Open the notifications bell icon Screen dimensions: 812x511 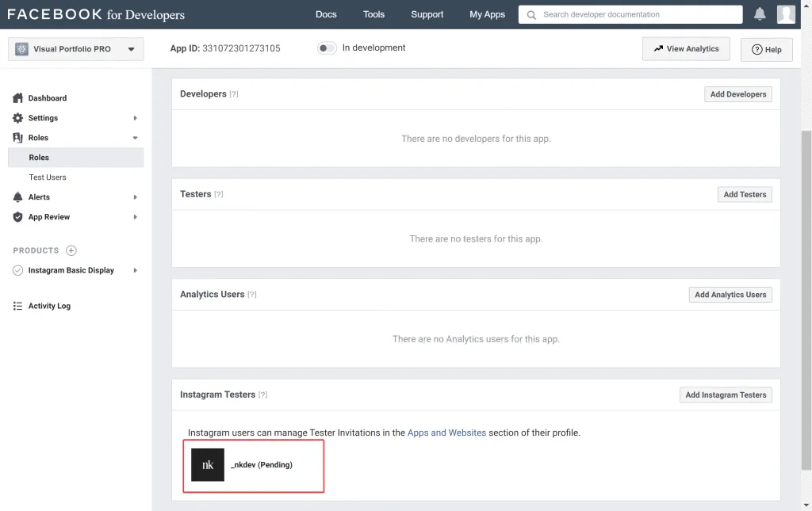(x=759, y=14)
